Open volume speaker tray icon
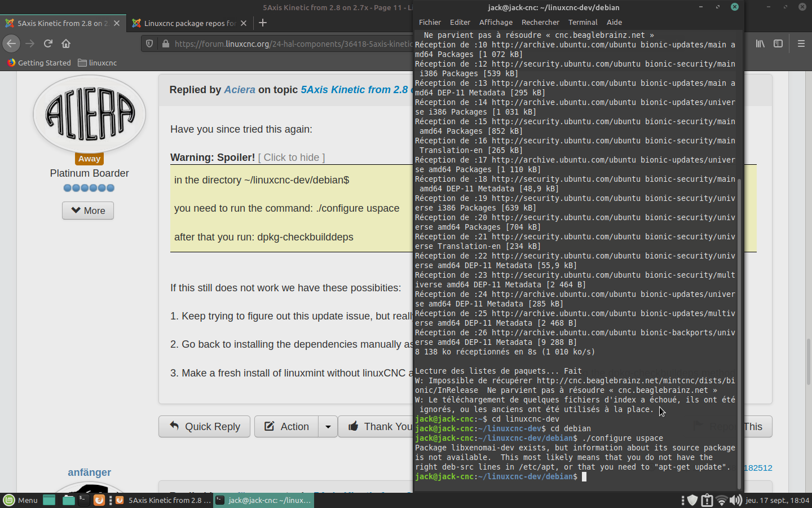 point(736,500)
